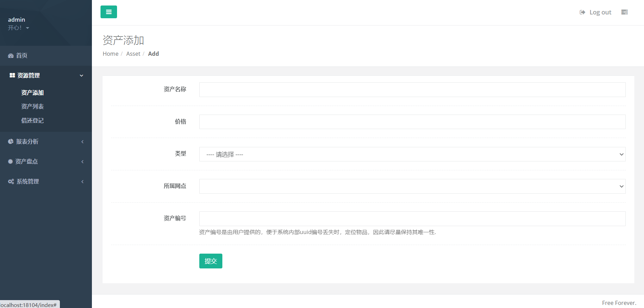Expand the 系统管理 menu arrow
Image resolution: width=644 pixels, height=308 pixels.
pyautogui.click(x=82, y=182)
